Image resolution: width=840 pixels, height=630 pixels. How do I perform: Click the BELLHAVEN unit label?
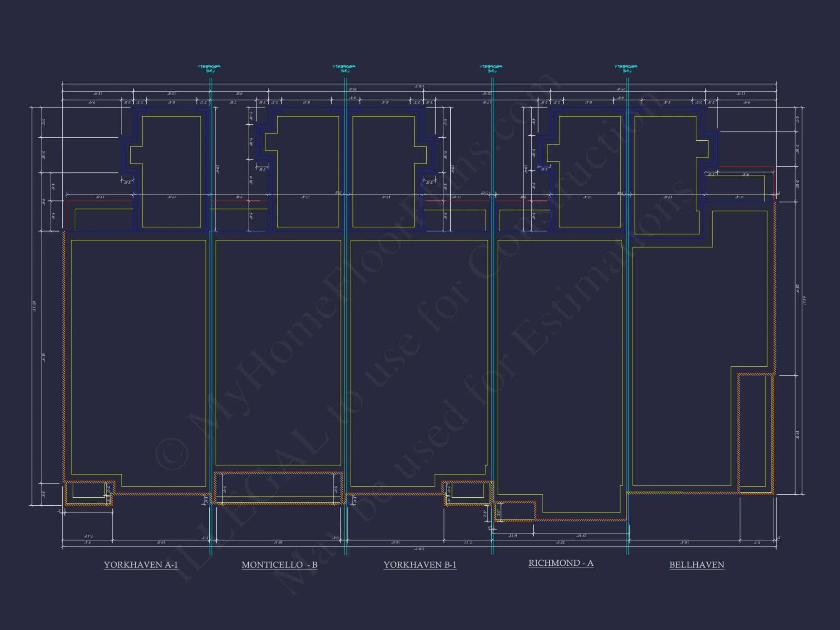pyautogui.click(x=696, y=564)
